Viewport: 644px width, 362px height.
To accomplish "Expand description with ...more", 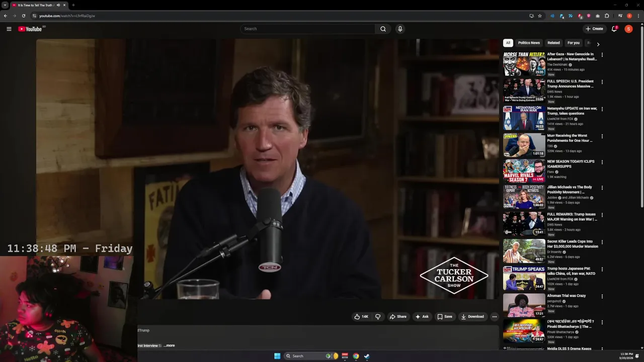I will point(170,345).
